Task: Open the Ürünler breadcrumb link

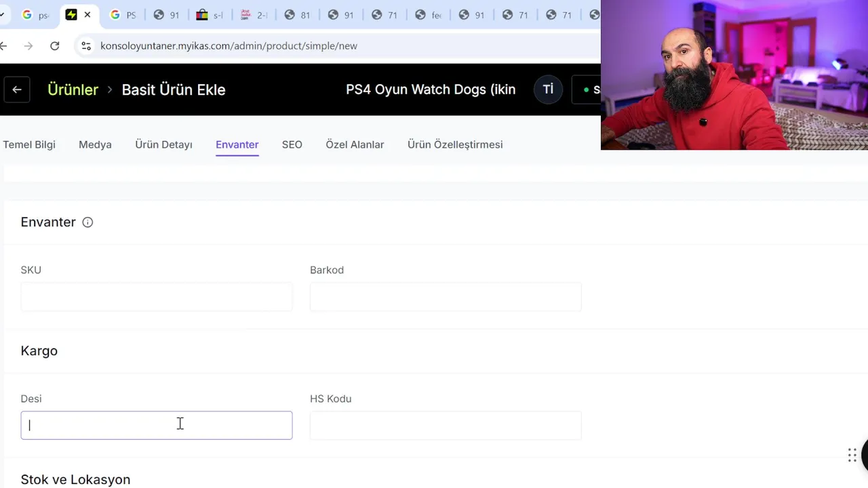Action: (73, 89)
